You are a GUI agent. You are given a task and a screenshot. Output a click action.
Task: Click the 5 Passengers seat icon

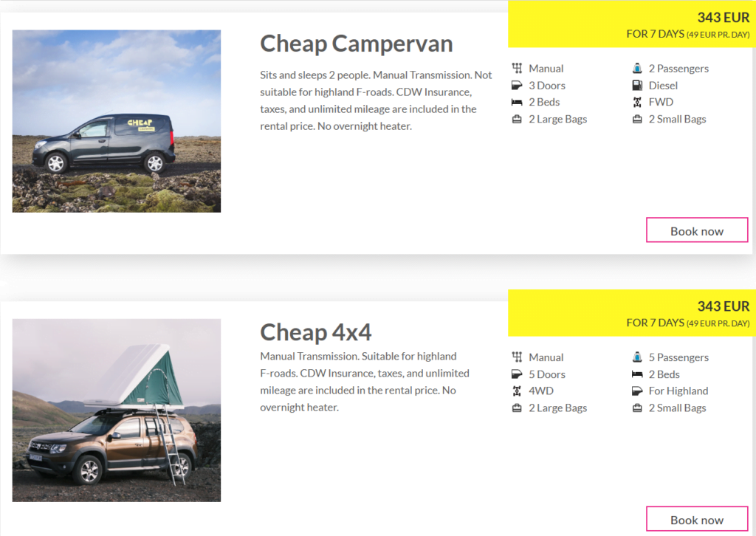[637, 357]
